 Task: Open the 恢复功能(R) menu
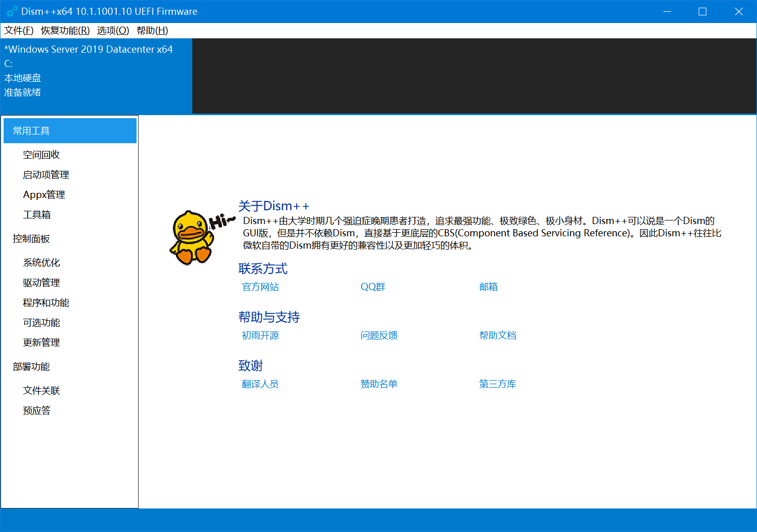pyautogui.click(x=65, y=31)
